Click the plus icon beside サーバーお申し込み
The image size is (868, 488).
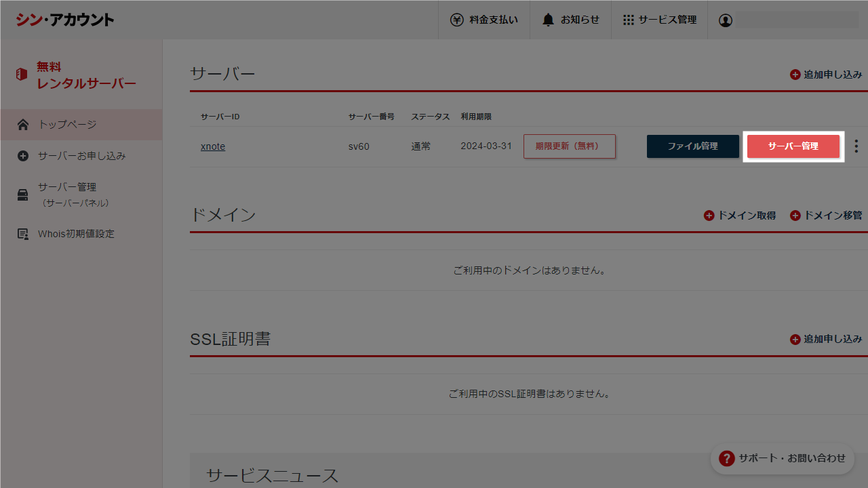(x=23, y=156)
